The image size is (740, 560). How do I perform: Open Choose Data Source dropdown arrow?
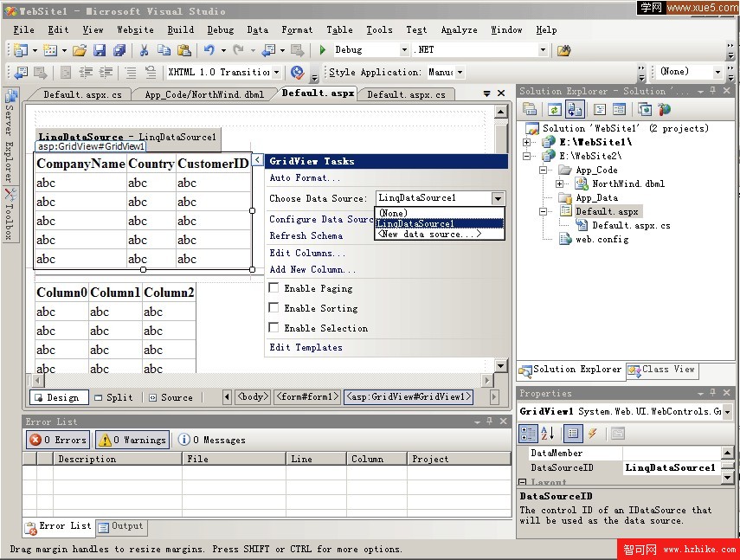[x=498, y=198]
